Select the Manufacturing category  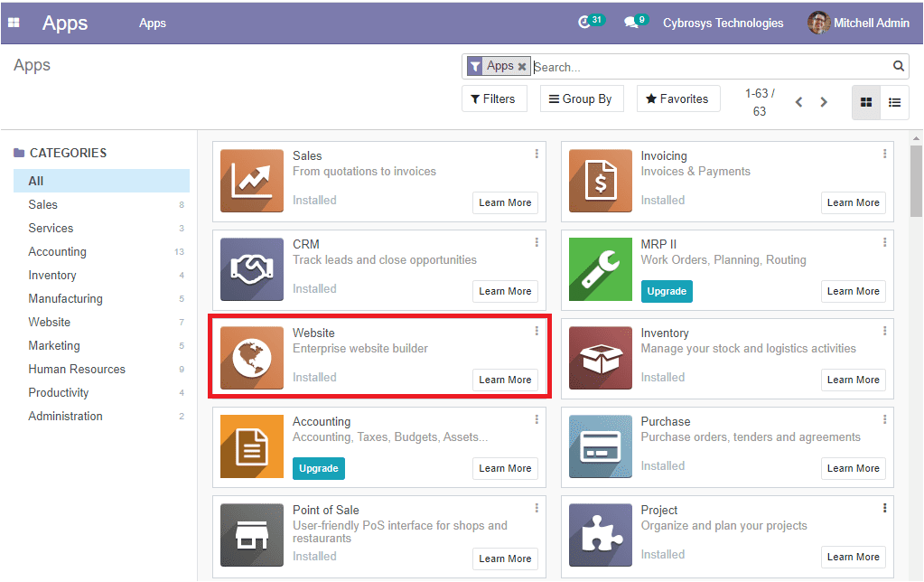pyautogui.click(x=101, y=299)
